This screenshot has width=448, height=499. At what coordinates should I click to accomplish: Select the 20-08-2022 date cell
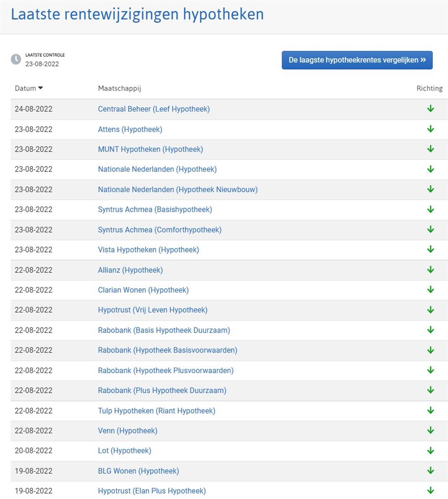pyautogui.click(x=33, y=451)
